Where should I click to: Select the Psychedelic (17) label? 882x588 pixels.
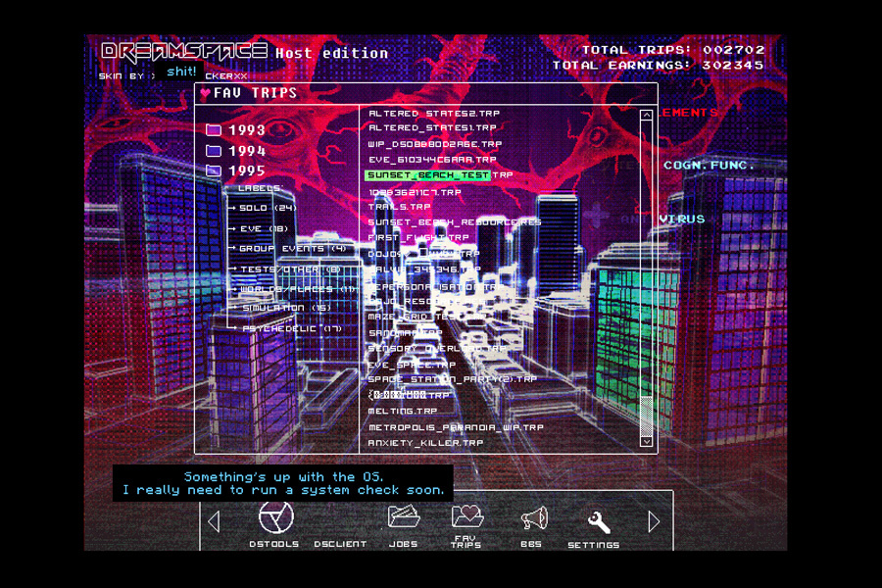click(x=291, y=328)
